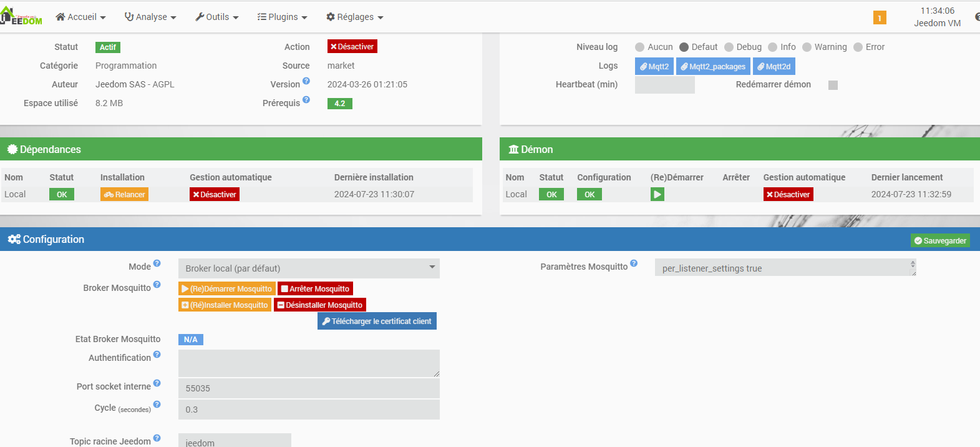
Task: Open the Mode dropdown Broker local
Action: [x=309, y=268]
